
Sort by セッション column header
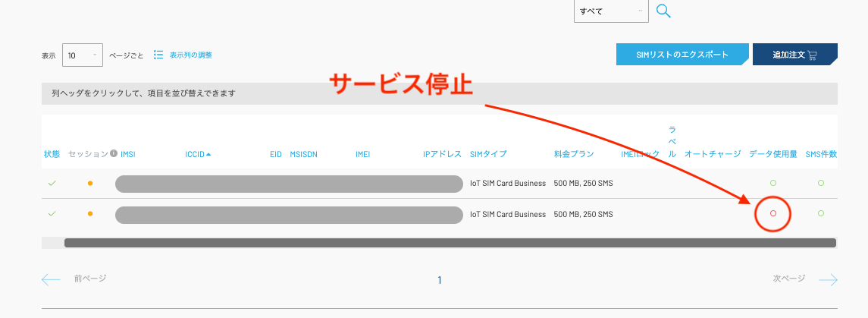point(88,154)
